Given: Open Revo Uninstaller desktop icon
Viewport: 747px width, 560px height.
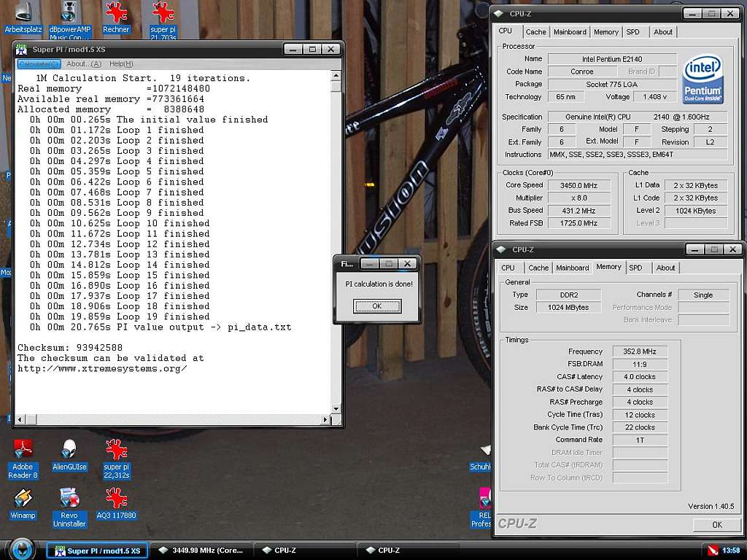Looking at the screenshot, I should point(69,507).
